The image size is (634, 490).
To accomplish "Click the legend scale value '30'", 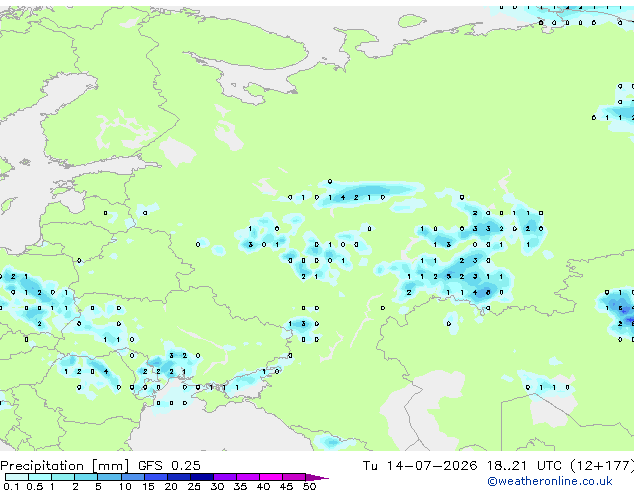I will pos(217,486).
